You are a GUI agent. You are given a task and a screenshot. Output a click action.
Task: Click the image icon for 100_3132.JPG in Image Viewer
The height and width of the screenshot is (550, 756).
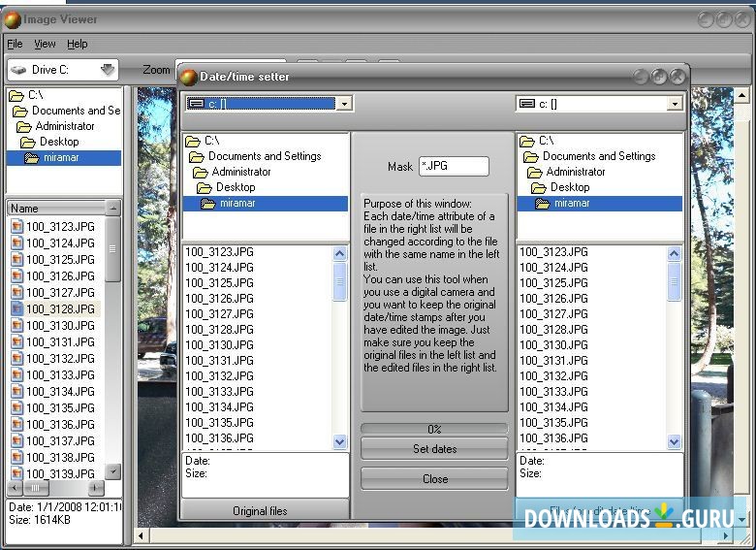coord(16,359)
